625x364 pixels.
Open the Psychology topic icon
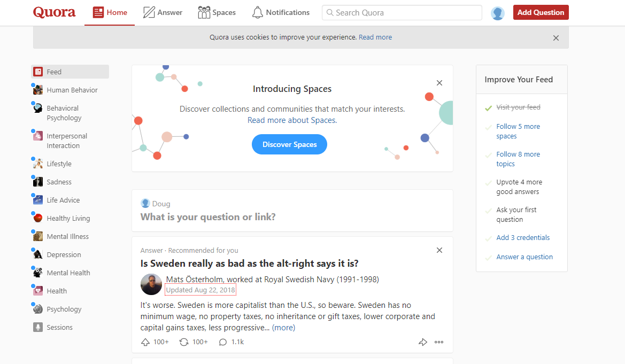[38, 309]
